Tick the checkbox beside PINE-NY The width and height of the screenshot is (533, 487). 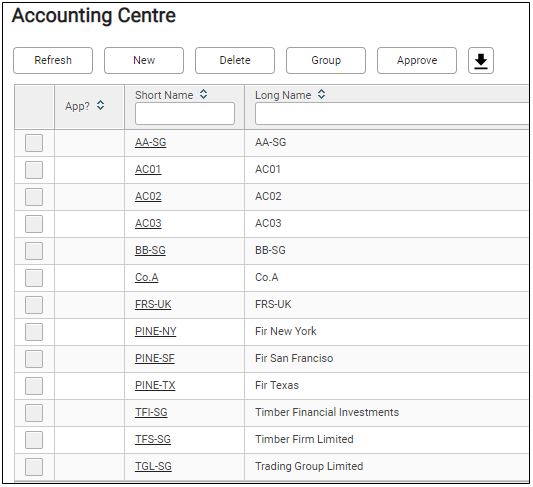point(34,332)
